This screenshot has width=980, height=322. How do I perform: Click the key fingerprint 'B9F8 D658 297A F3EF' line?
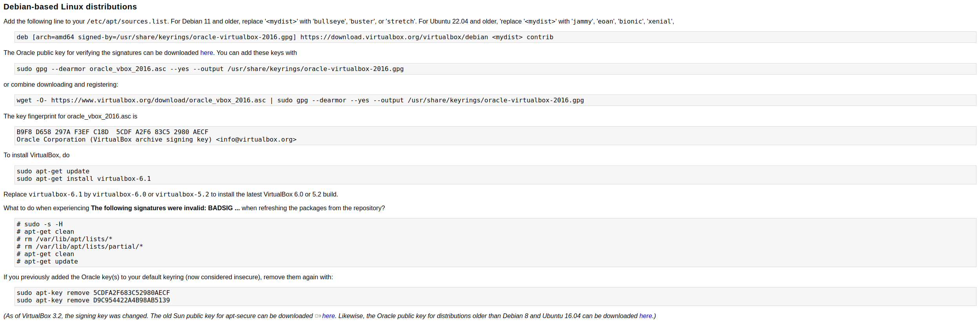(x=112, y=132)
